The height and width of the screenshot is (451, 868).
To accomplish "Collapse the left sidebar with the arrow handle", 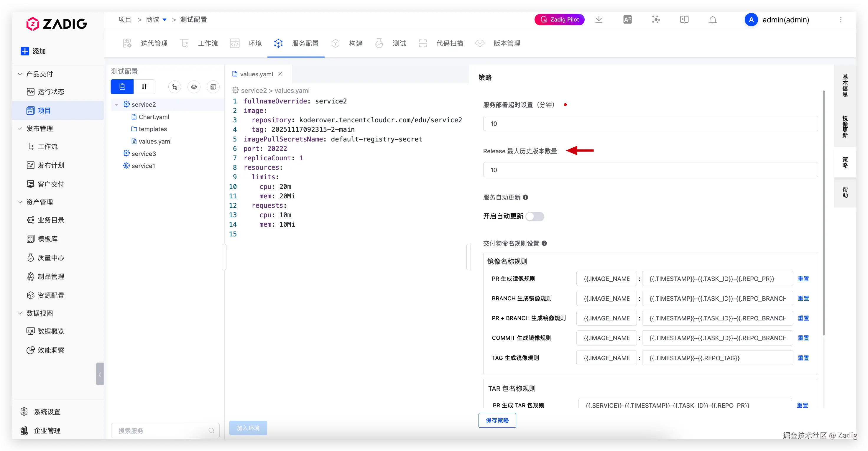I will pos(100,374).
